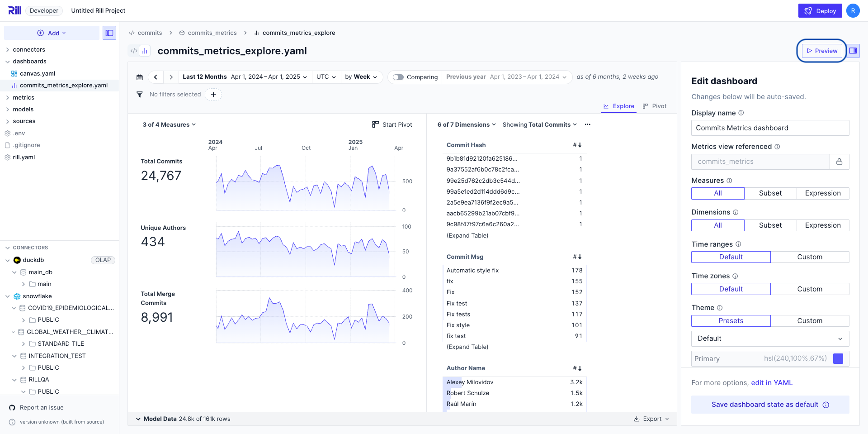
Task: Open the 3 of 4 Measures dropdown
Action: [x=169, y=124]
